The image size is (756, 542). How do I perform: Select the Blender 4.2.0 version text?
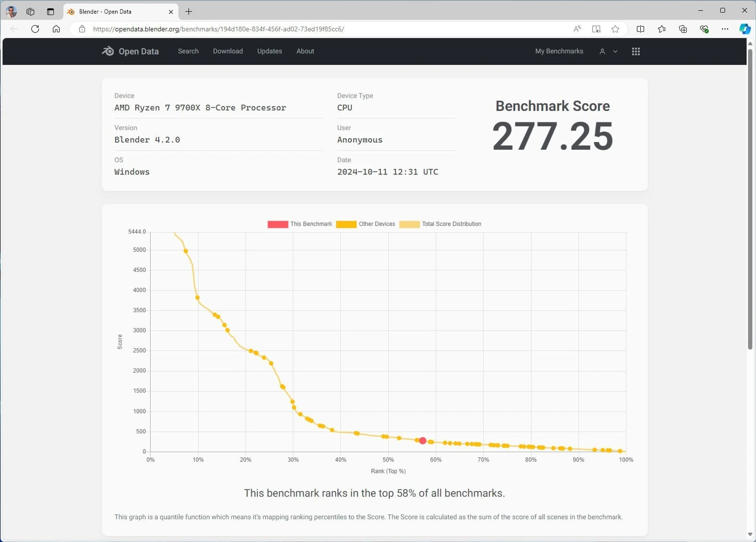(147, 140)
